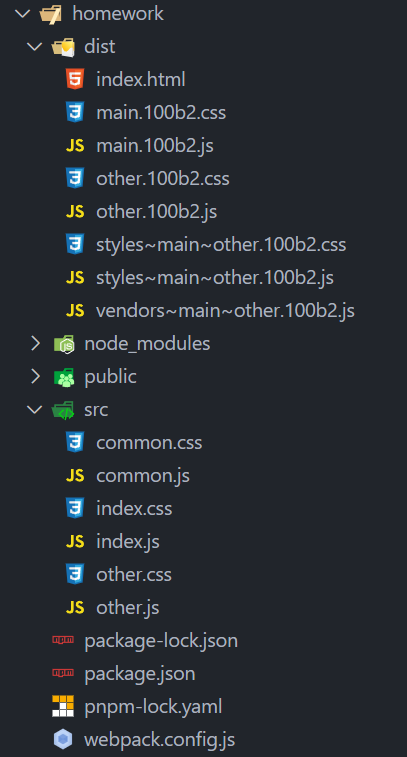Click the CSS icon next to main.100b2.css
Screen dimensions: 407x757
75,112
